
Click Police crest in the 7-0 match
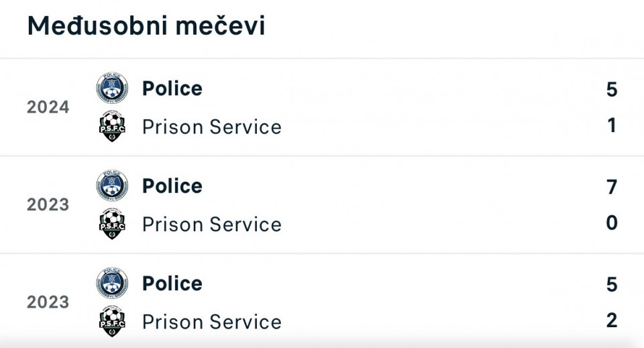click(112, 186)
